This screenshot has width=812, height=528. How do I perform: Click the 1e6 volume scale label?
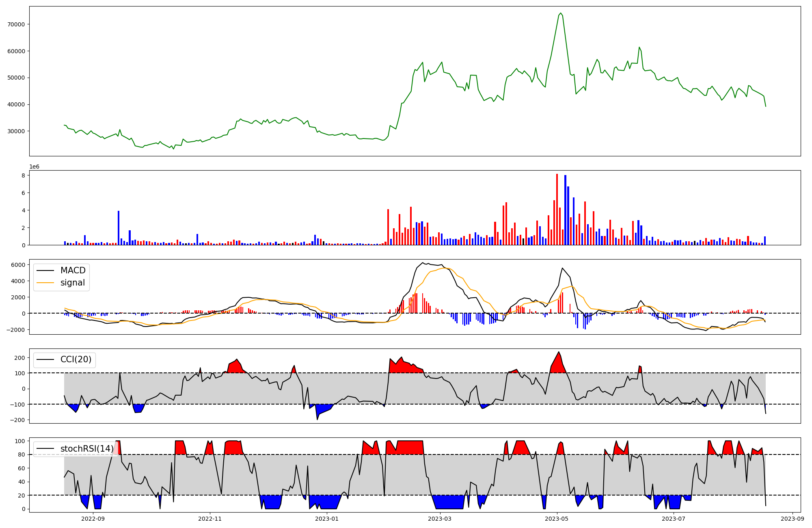click(34, 167)
